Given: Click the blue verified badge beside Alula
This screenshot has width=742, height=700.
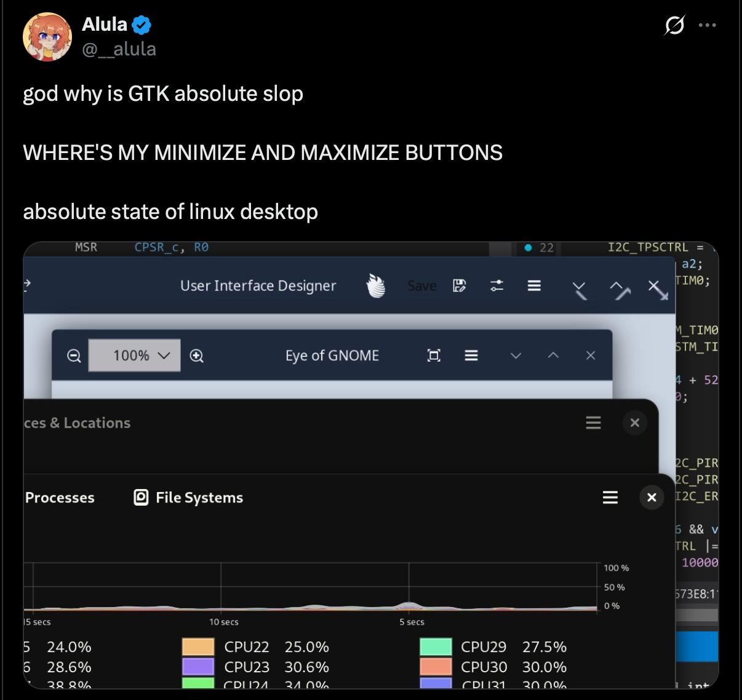Looking at the screenshot, I should click(x=142, y=25).
